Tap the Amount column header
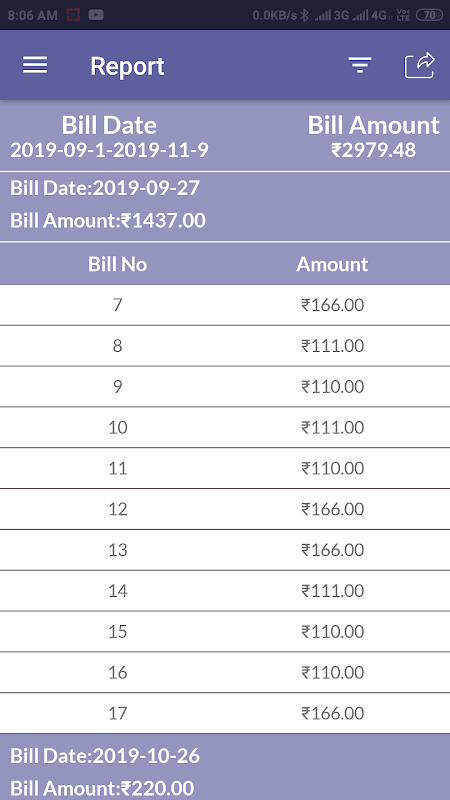The width and height of the screenshot is (450, 800). pyautogui.click(x=332, y=264)
